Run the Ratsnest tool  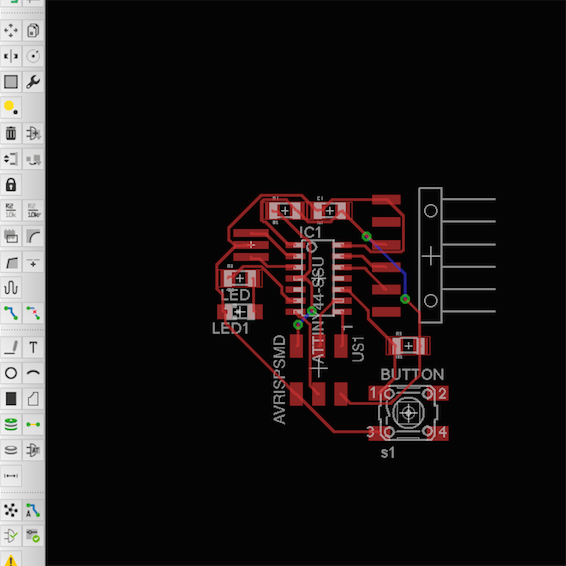(11, 510)
